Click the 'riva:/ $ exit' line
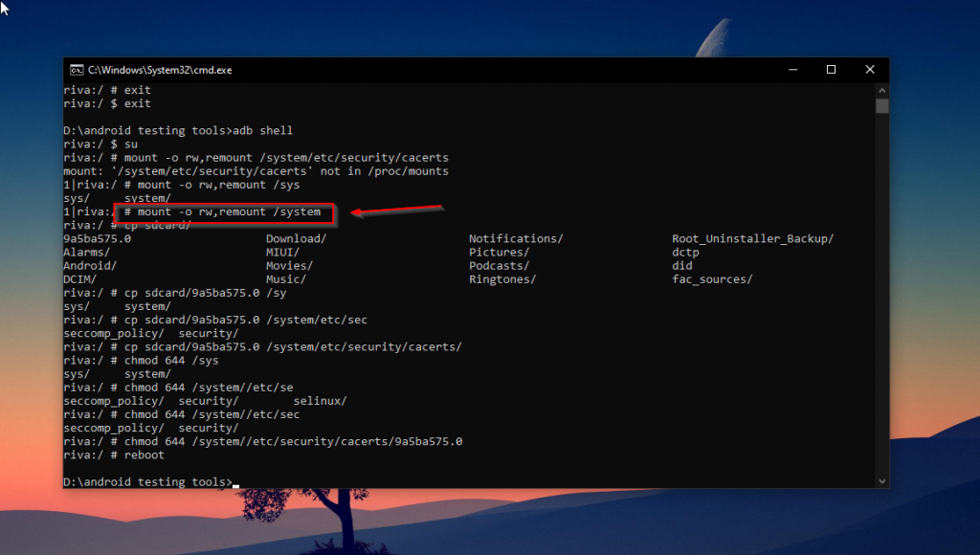This screenshot has width=980, height=555. click(107, 103)
